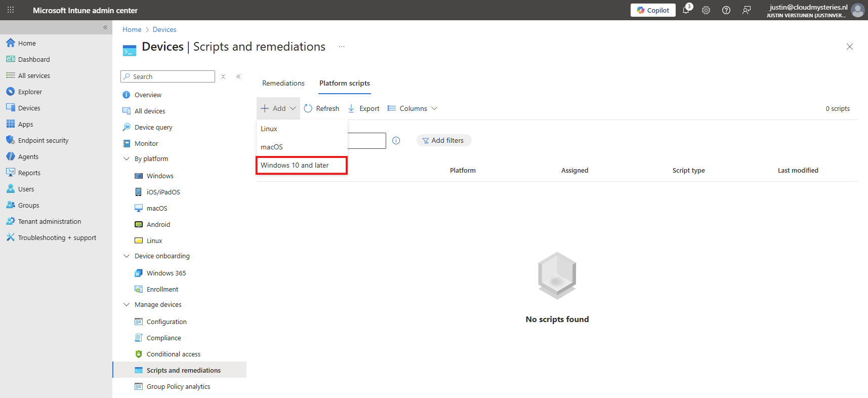Export the scripts list
Screen dimensions: 868x398
(364, 108)
